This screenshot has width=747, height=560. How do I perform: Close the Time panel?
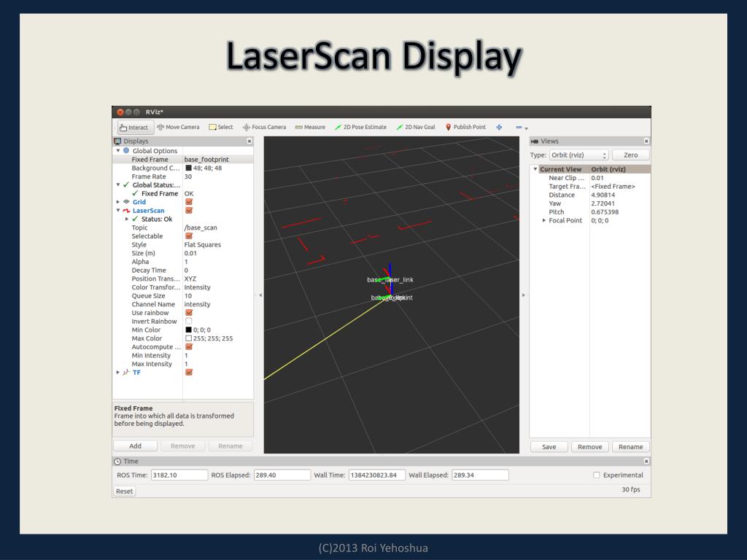tap(646, 461)
